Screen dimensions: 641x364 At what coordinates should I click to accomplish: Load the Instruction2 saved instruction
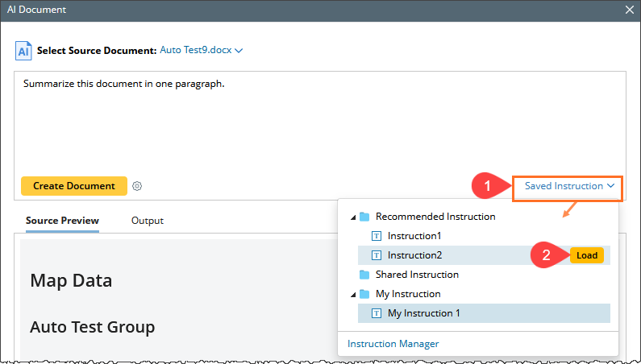point(586,255)
